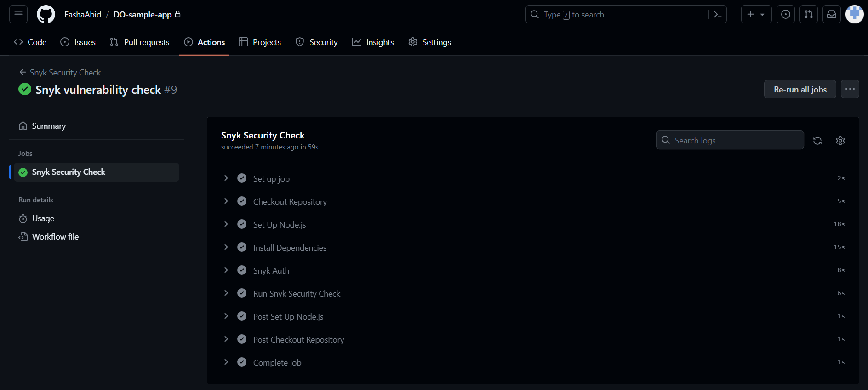Switch to the Issues tab

click(78, 42)
